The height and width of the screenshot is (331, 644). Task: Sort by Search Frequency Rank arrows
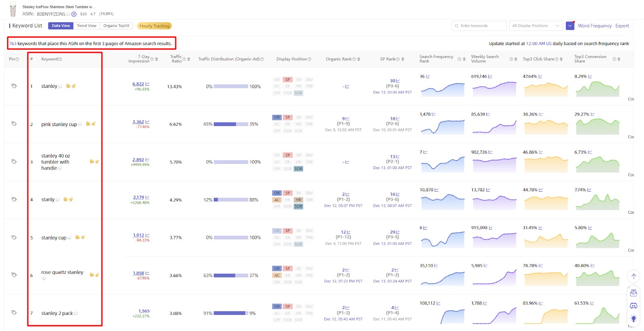464,59
